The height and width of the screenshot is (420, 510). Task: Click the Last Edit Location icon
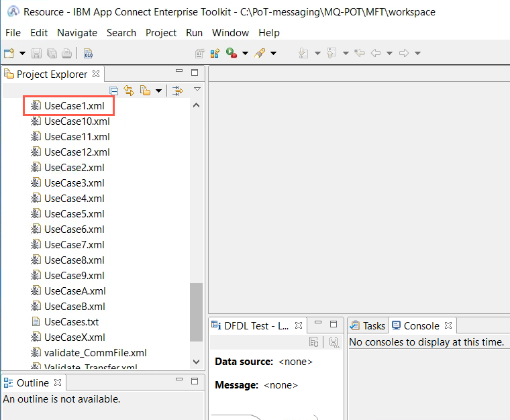(360, 52)
